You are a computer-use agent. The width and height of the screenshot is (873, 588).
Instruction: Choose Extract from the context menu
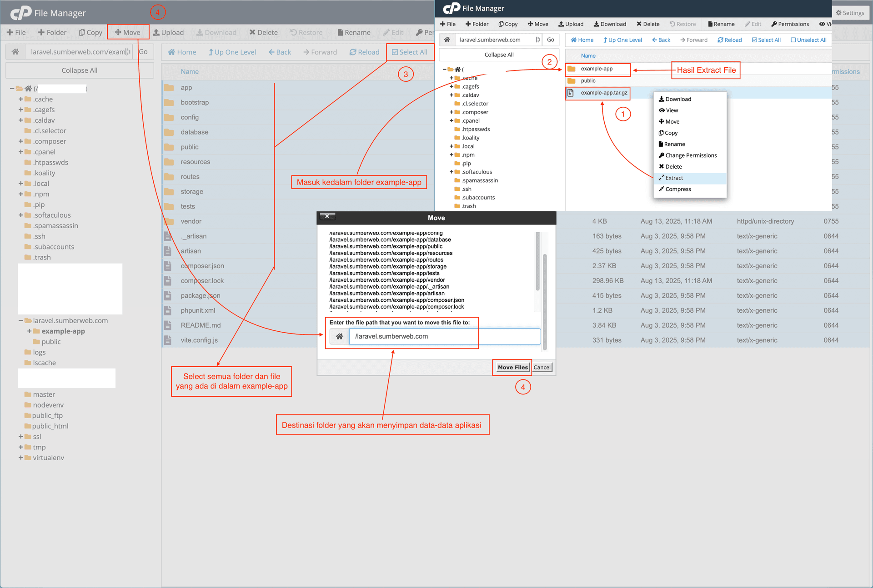[674, 178]
